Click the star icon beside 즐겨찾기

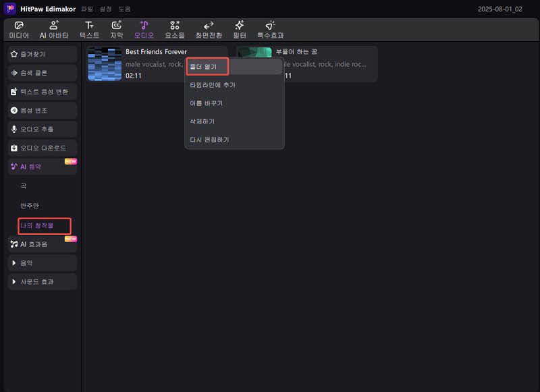[13, 54]
